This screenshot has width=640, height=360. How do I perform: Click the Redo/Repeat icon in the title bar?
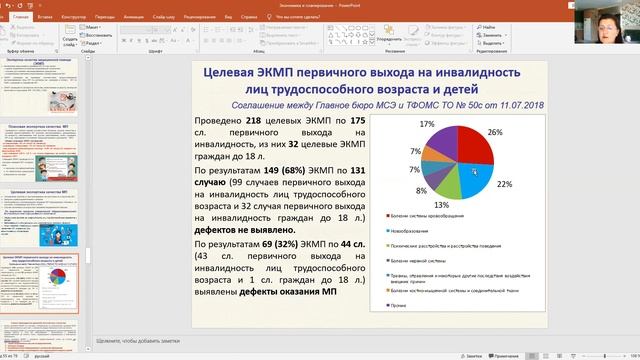pos(19,6)
